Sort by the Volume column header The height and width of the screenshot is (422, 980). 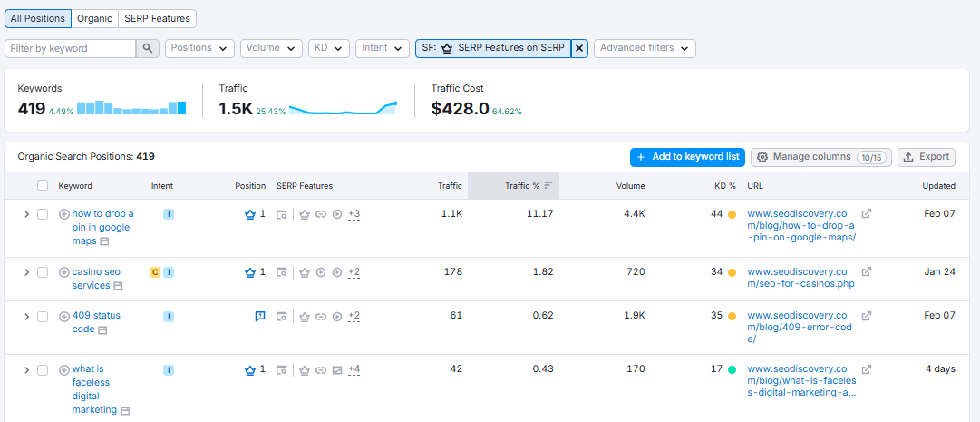630,185
